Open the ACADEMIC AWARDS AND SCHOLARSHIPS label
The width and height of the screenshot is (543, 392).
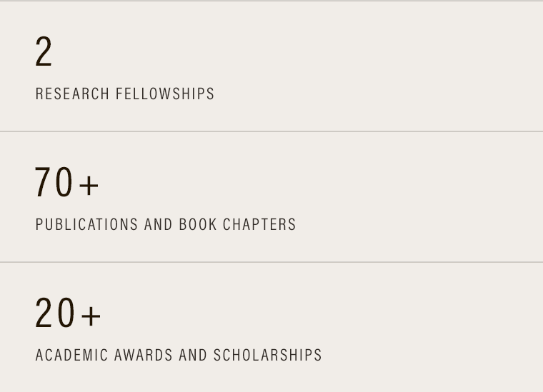(x=179, y=355)
